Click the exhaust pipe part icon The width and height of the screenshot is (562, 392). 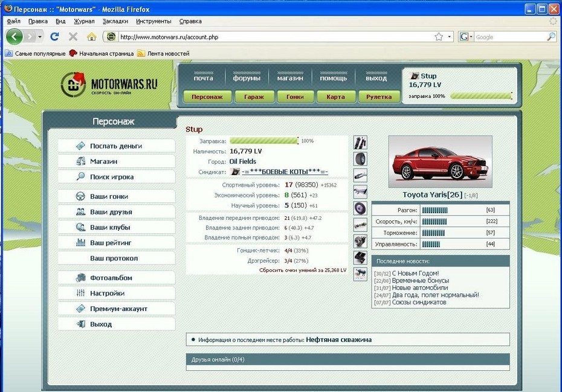[360, 176]
